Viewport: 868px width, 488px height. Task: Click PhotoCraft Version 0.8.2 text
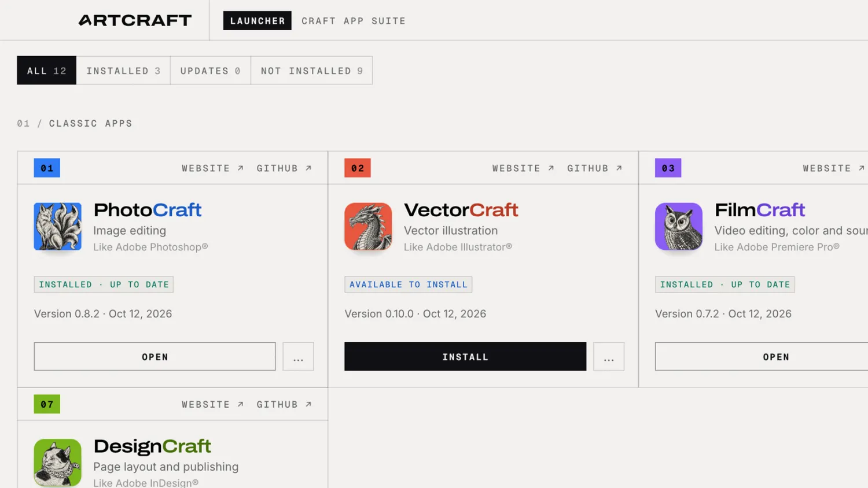[x=103, y=314]
